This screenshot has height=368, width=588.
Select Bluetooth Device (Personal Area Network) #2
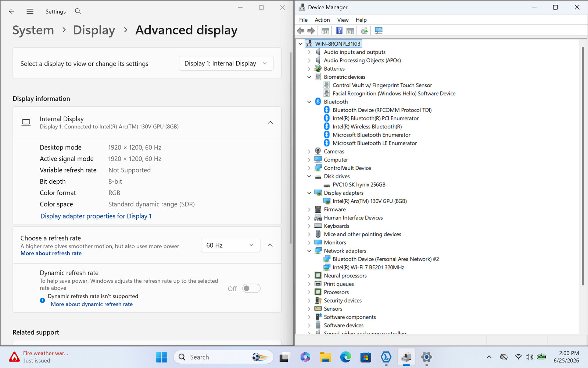pos(386,259)
